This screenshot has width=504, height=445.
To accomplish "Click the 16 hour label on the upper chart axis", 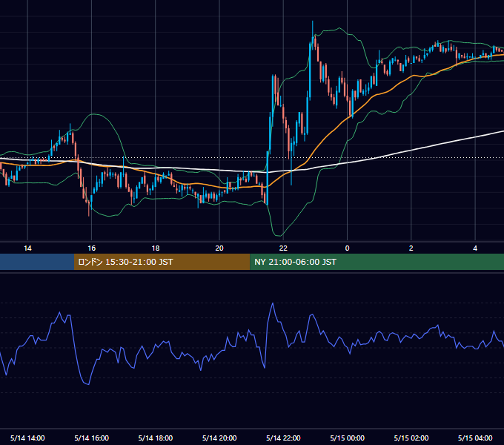I will [x=92, y=248].
